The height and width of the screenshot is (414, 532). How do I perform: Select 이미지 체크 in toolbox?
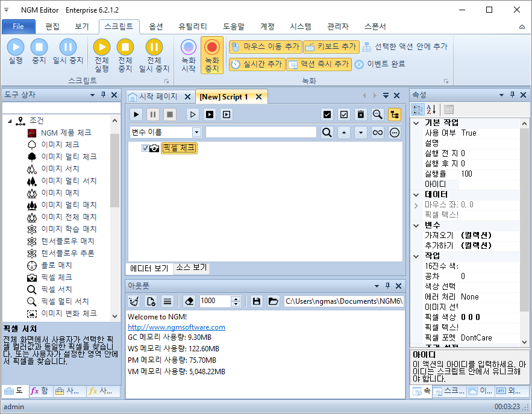tap(60, 145)
